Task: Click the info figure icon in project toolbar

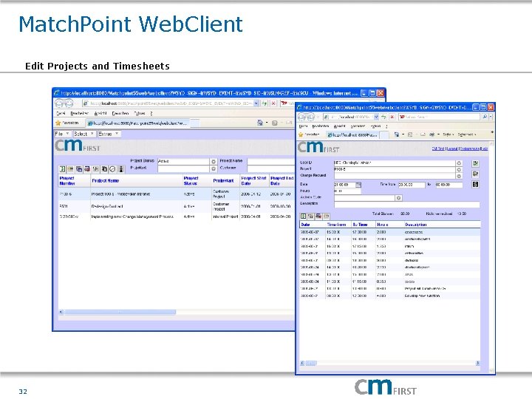Action: [x=120, y=168]
